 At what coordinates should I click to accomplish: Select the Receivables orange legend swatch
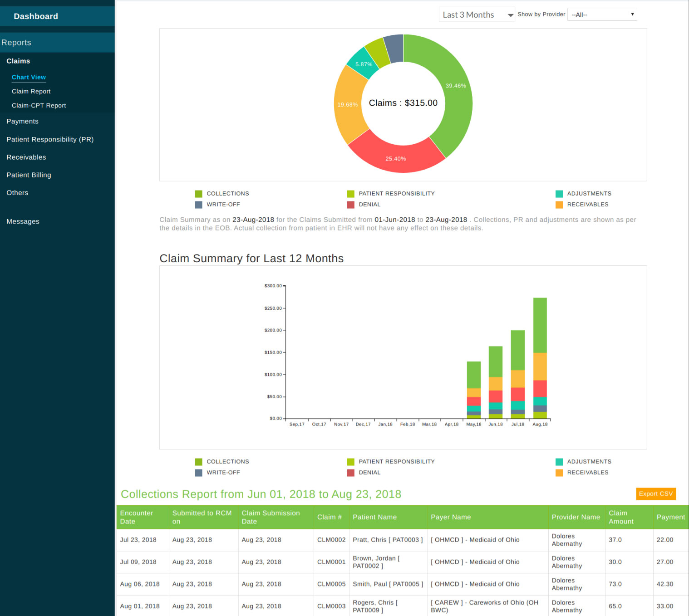point(559,205)
